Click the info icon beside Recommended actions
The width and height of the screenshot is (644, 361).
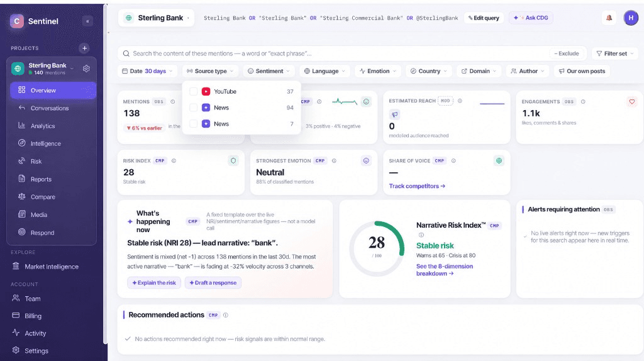click(x=226, y=315)
